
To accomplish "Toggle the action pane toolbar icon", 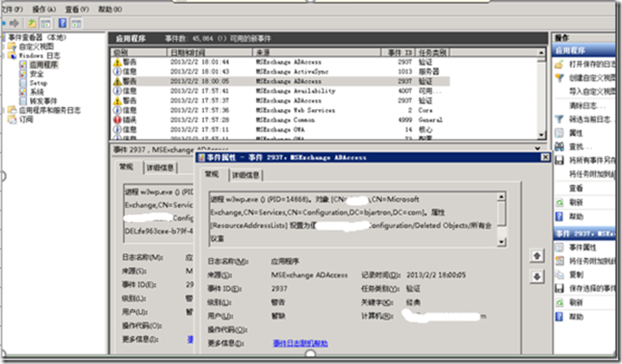I will point(76,23).
